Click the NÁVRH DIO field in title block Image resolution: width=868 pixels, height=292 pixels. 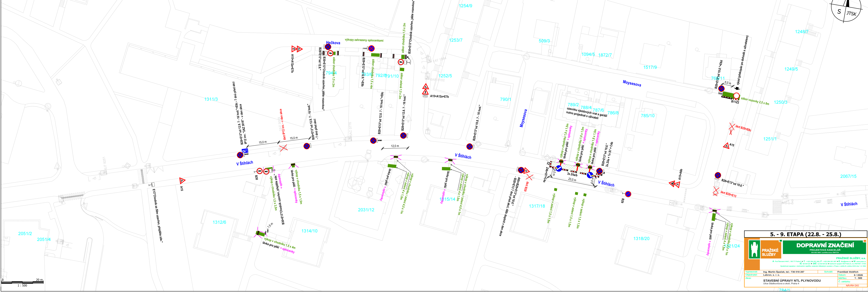pos(852,285)
